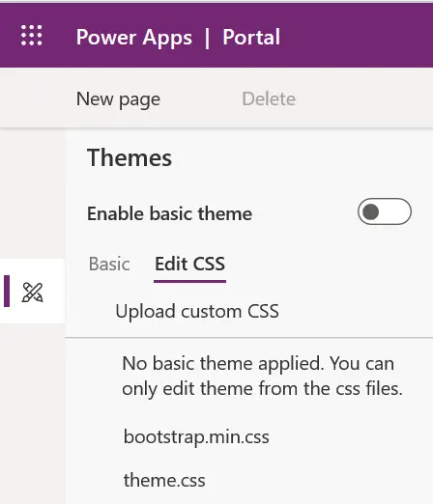The image size is (433, 504).
Task: Click the Portal header label
Action: pos(251,37)
